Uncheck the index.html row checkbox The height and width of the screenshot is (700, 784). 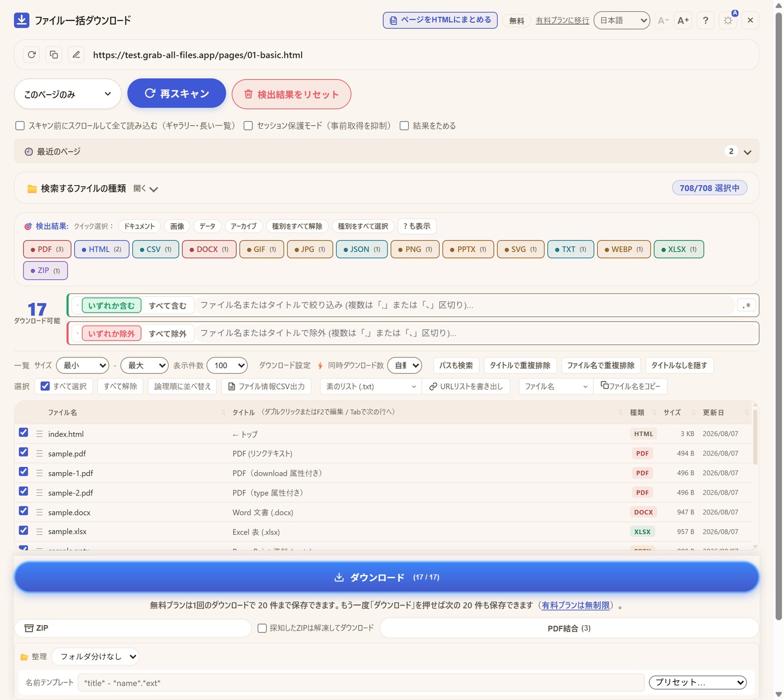click(x=24, y=432)
